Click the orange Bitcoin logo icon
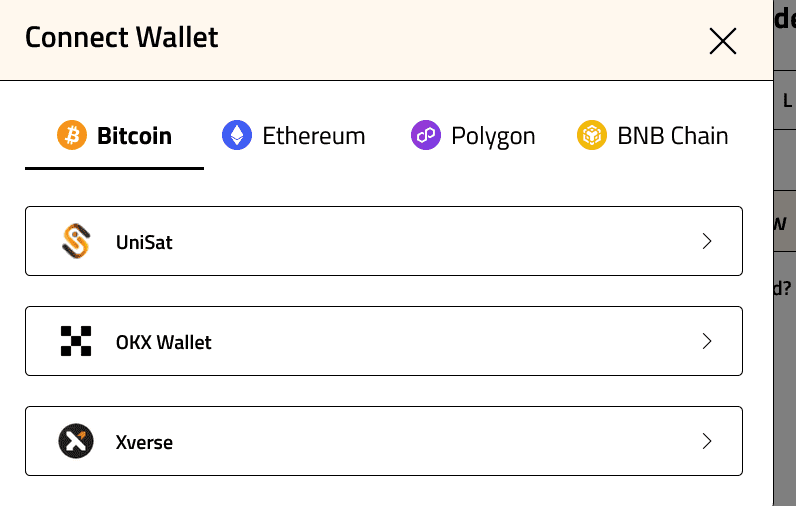The image size is (796, 506). (72, 135)
